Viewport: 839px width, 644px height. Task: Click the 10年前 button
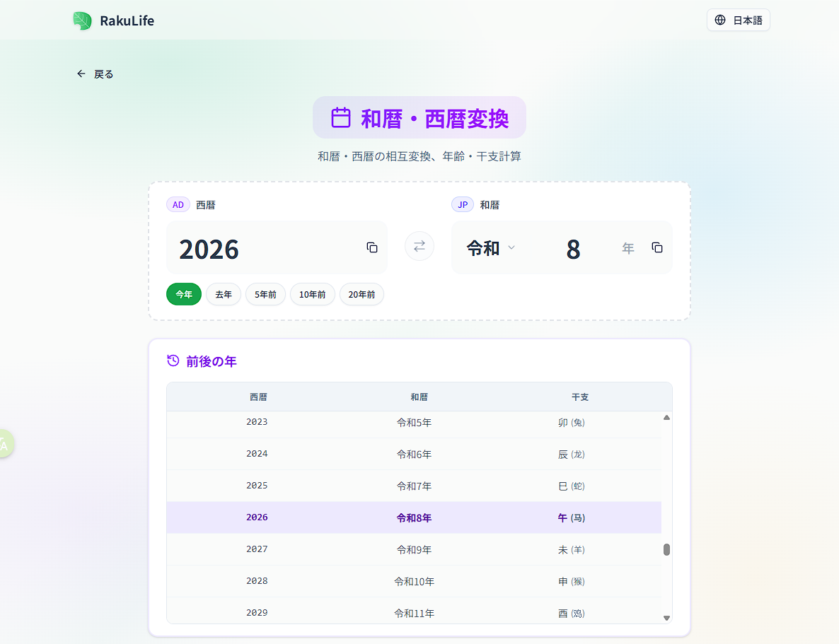(312, 294)
